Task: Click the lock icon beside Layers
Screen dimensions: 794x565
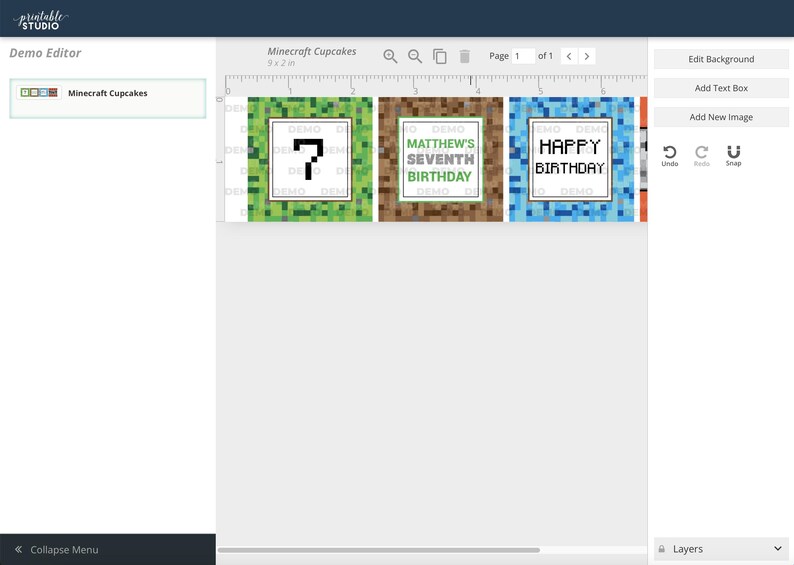Action: point(661,549)
